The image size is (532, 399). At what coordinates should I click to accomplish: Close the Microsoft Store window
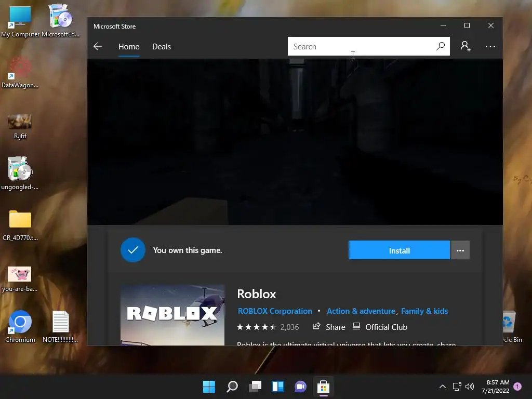click(x=490, y=25)
